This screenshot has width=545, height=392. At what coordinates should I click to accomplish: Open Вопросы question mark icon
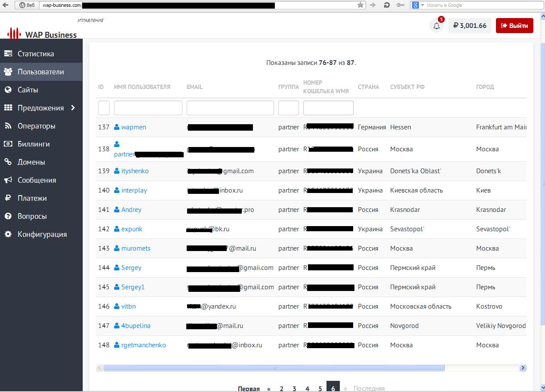[x=8, y=216]
